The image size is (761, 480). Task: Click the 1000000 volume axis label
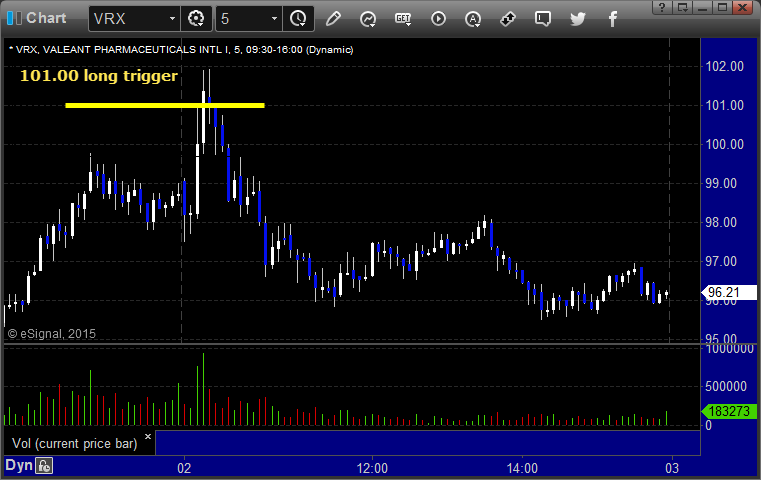(x=729, y=349)
